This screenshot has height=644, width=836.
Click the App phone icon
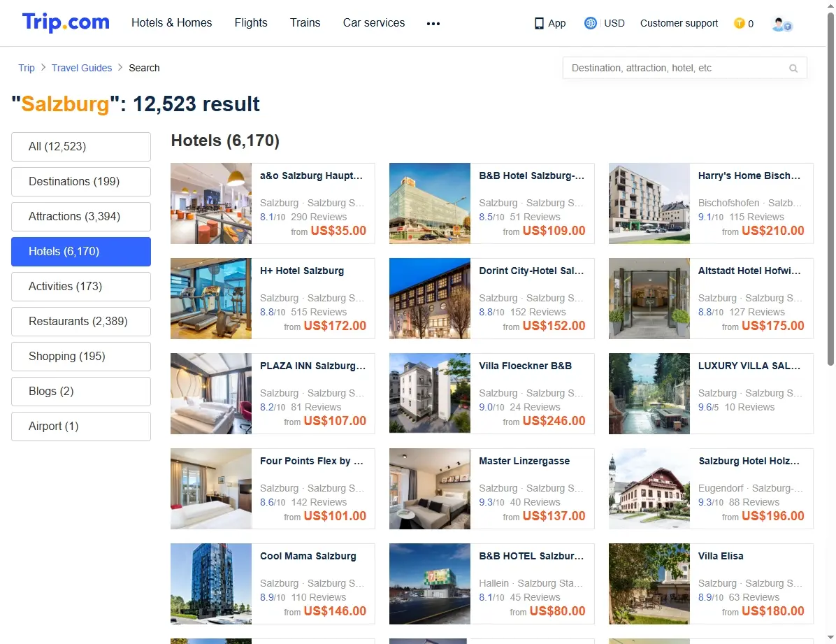pos(539,24)
